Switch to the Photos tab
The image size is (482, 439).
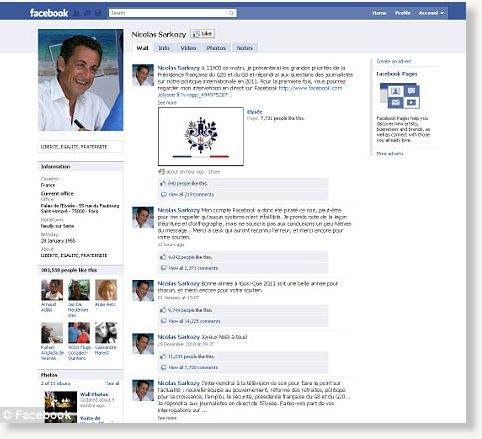point(216,48)
